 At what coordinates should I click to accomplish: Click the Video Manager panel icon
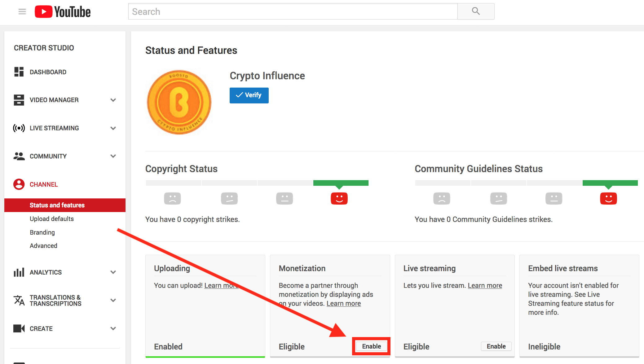[20, 99]
